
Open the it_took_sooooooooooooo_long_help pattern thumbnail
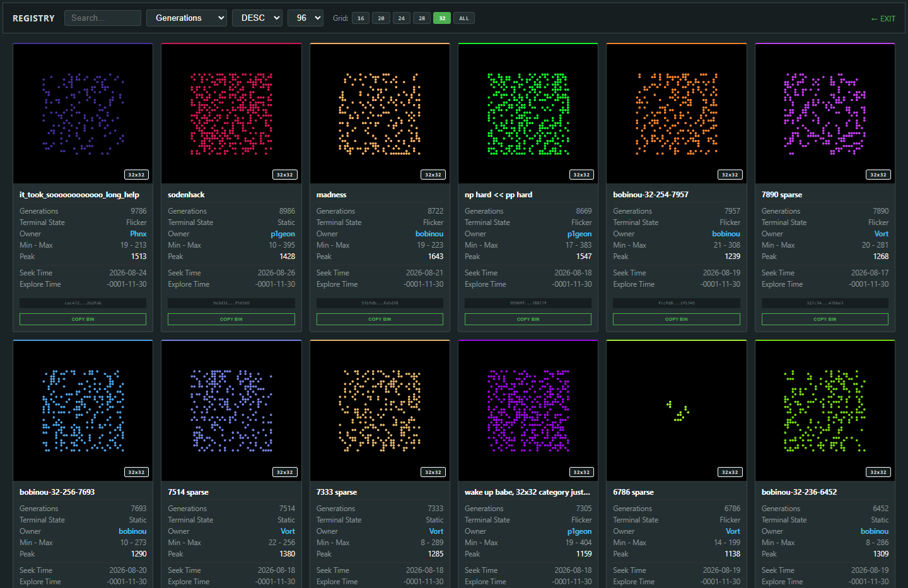(83, 113)
